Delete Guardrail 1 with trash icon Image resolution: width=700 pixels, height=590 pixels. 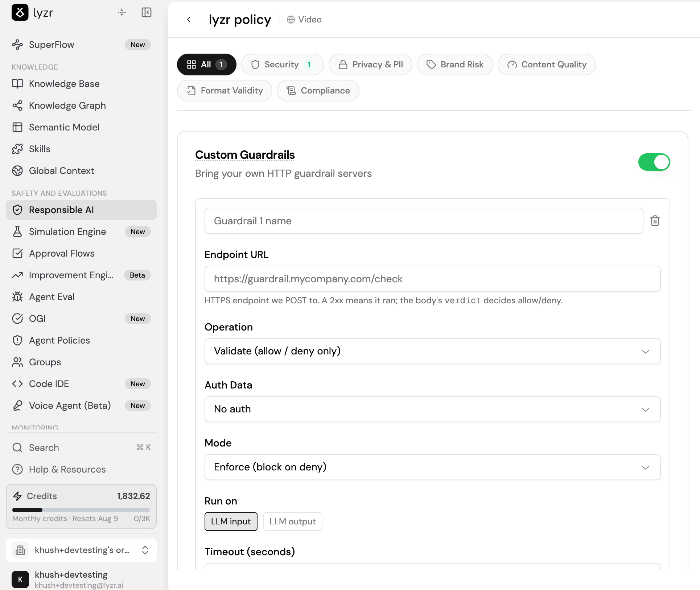pos(655,221)
